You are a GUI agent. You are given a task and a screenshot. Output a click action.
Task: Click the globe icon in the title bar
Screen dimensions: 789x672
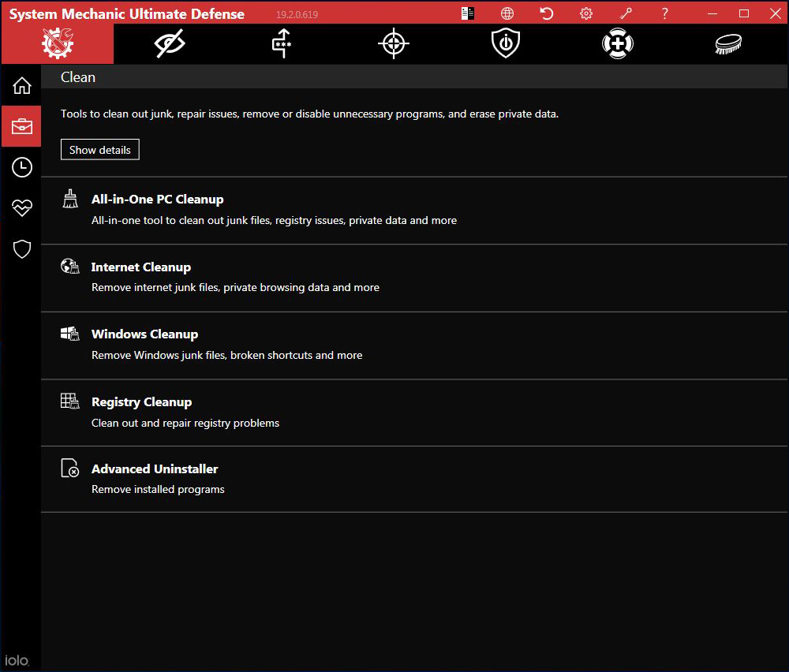[x=507, y=13]
